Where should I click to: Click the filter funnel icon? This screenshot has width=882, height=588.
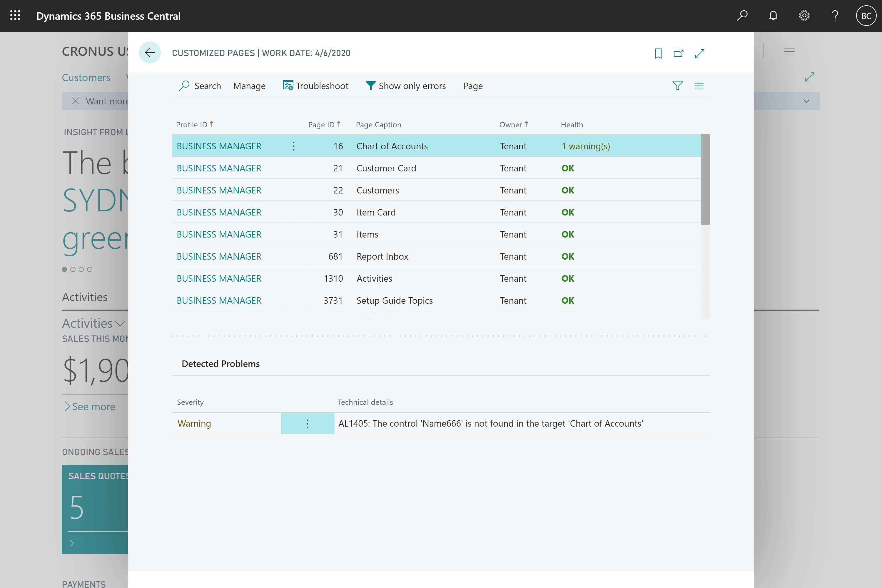677,85
